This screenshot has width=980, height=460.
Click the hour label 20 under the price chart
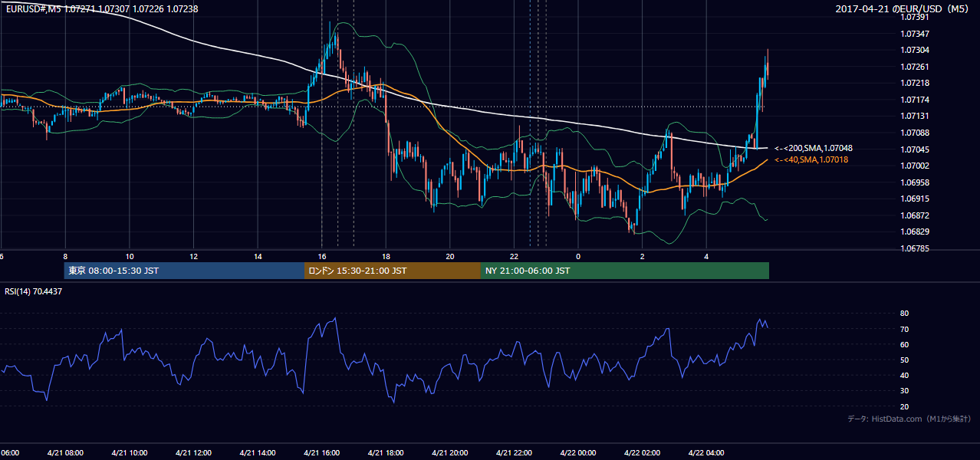click(450, 256)
